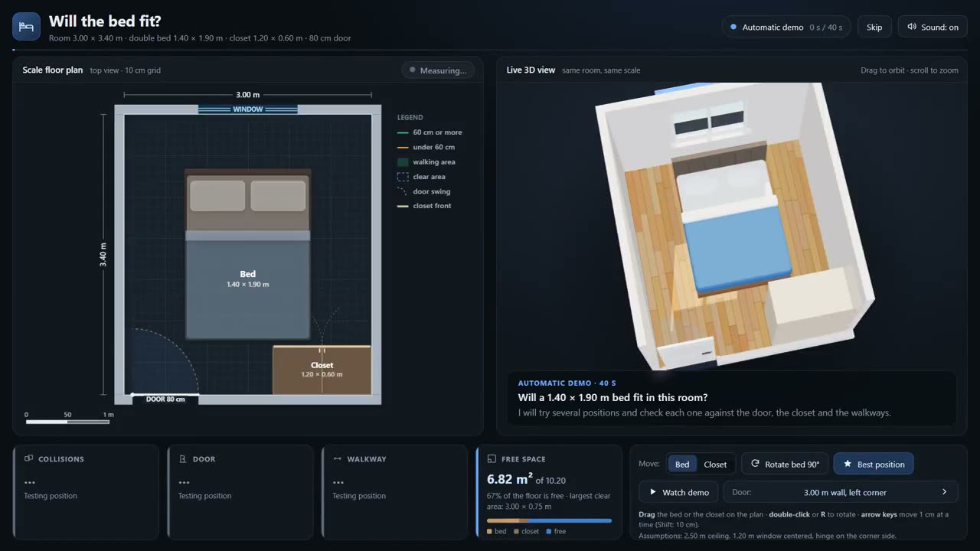The image size is (980, 551).
Task: Click the free legend color swatch
Action: coord(548,531)
